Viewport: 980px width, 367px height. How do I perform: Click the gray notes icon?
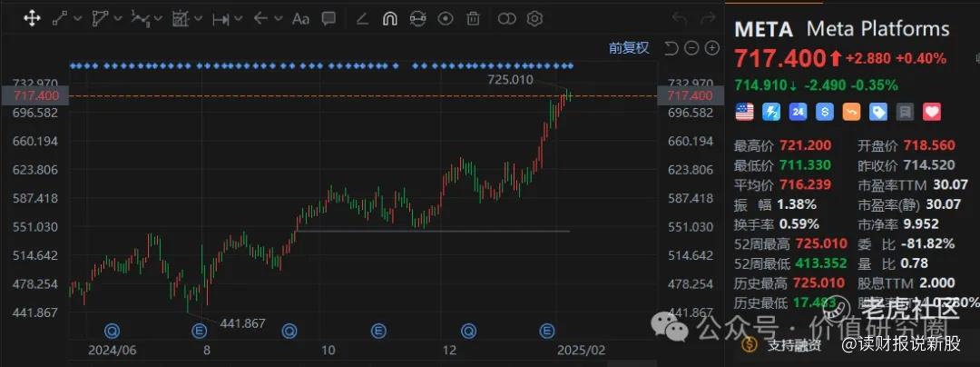(905, 112)
